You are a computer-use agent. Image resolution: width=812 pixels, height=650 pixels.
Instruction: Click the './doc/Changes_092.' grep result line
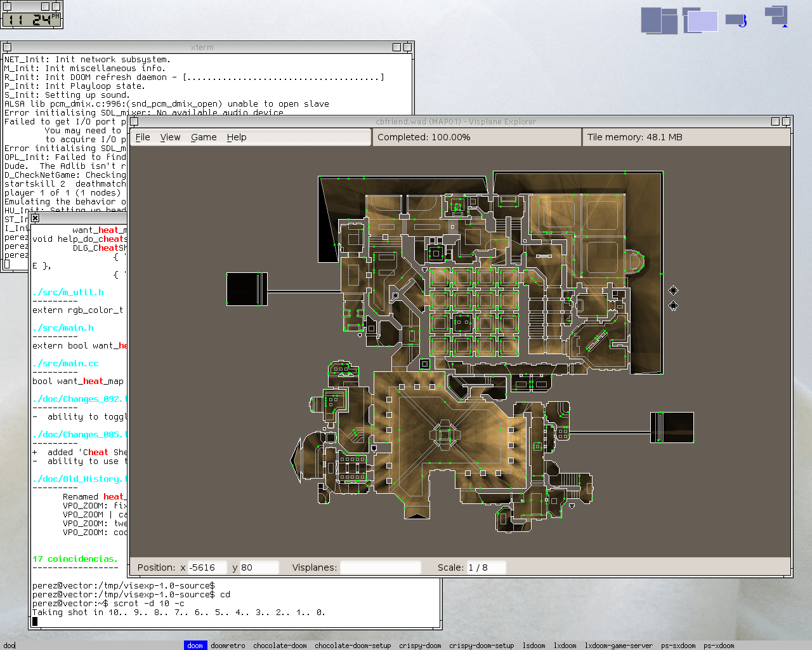pos(80,399)
